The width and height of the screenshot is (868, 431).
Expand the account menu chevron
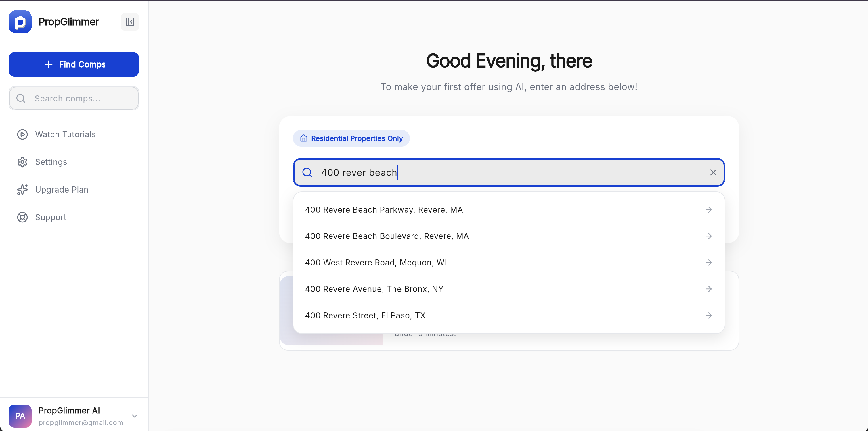pyautogui.click(x=134, y=416)
